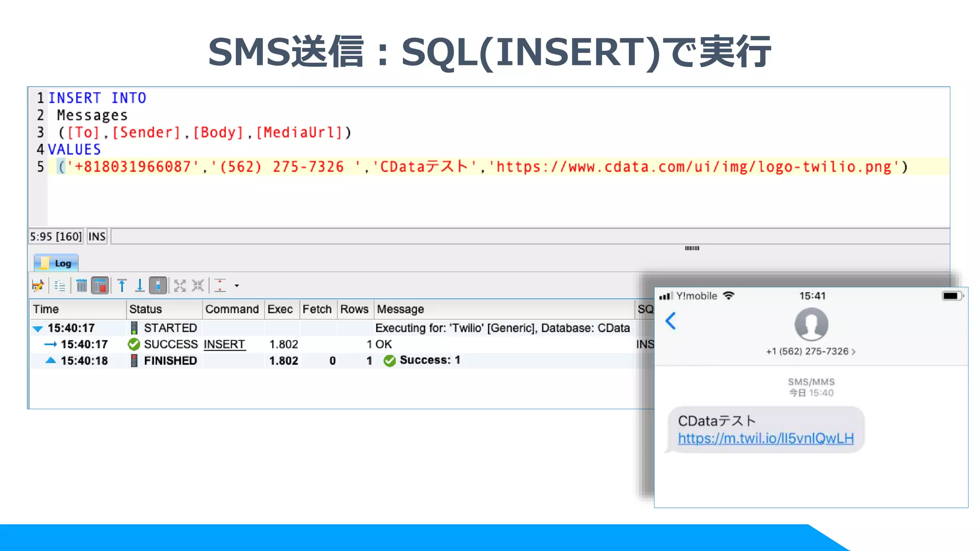Click the [MediaUrl] column in the SQL

coord(300,132)
